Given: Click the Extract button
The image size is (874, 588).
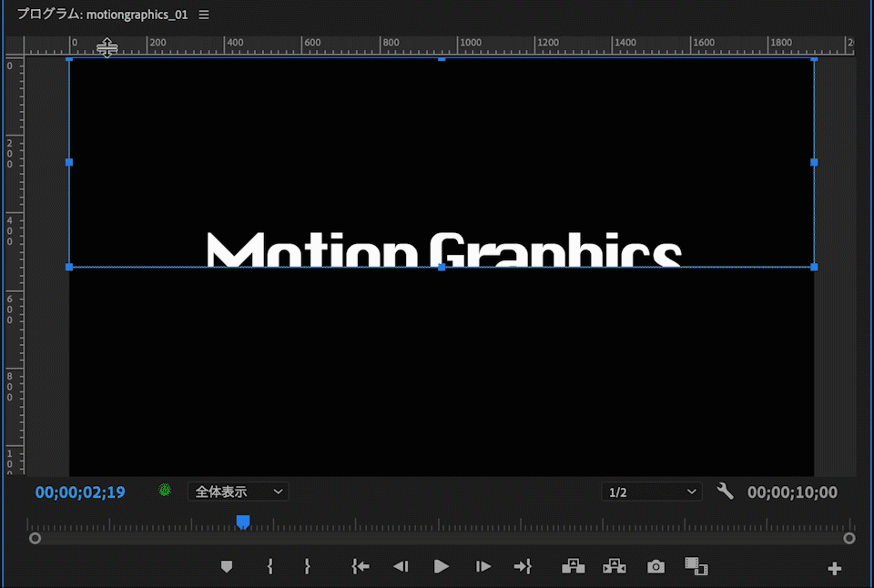Looking at the screenshot, I should (x=615, y=567).
